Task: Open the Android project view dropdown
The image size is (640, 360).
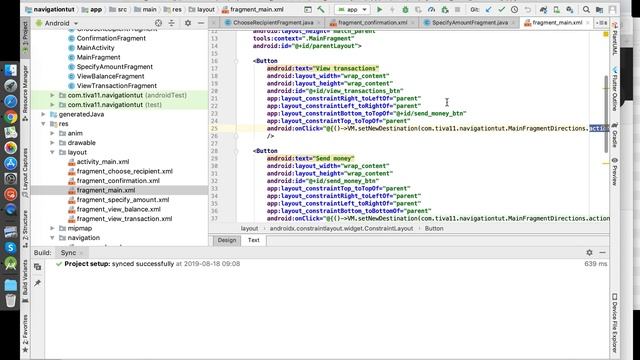Action: 57,23
